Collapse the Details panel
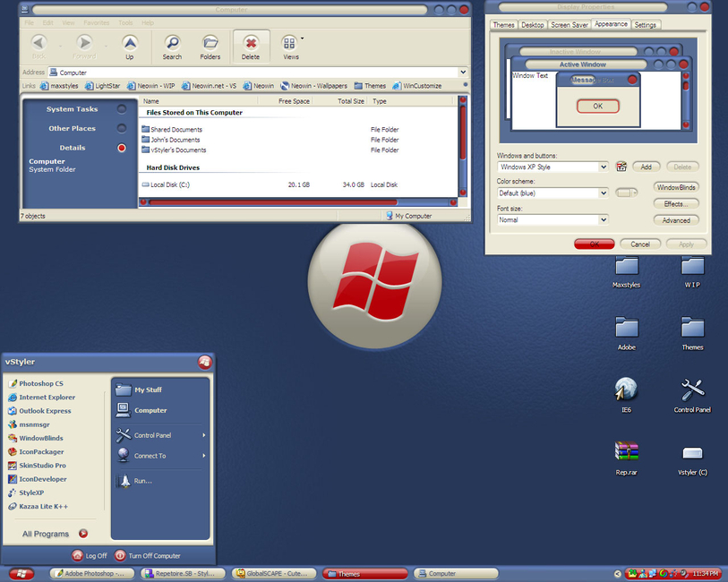Viewport: 728px width, 582px height. point(122,148)
